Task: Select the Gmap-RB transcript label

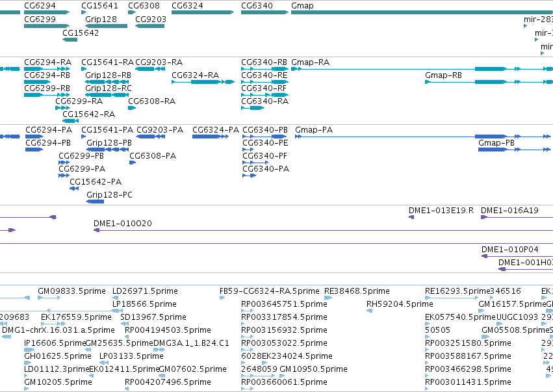Action: coord(443,75)
